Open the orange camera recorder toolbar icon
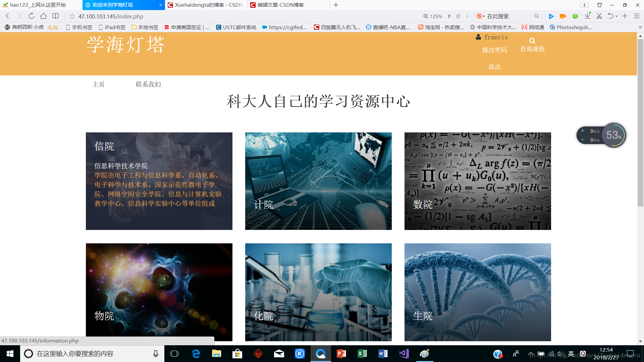This screenshot has height=362, width=644. (563, 16)
